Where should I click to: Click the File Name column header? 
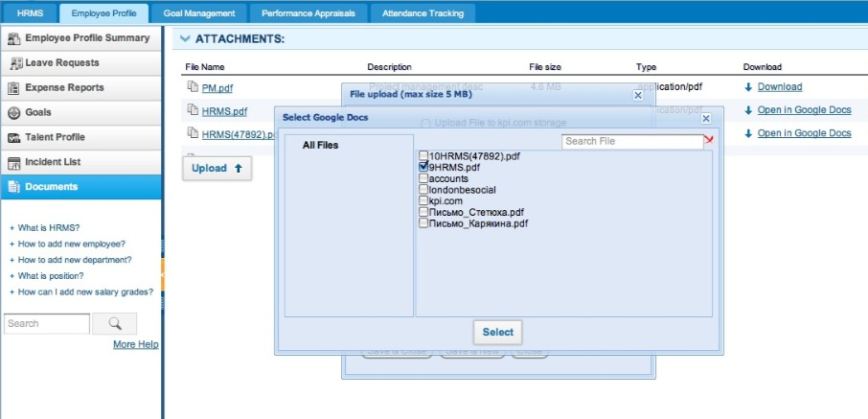tap(205, 67)
